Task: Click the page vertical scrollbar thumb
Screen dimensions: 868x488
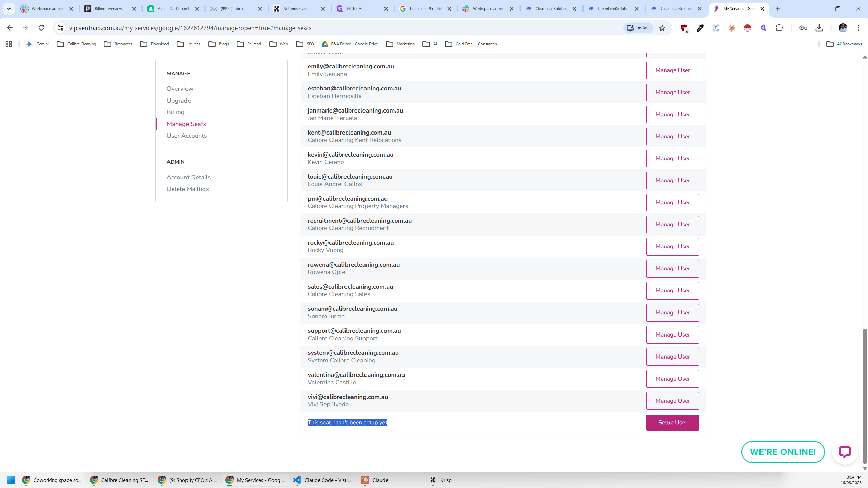Action: click(865, 396)
